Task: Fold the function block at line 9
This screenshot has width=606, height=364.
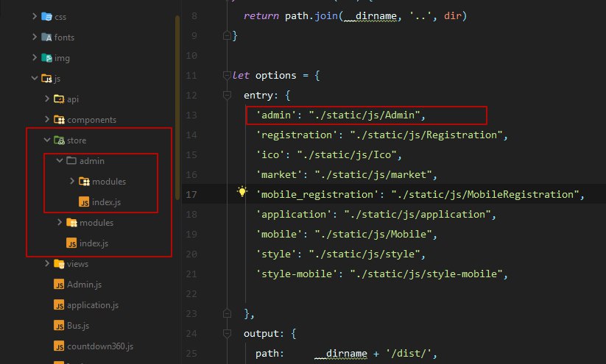Action: [x=227, y=36]
